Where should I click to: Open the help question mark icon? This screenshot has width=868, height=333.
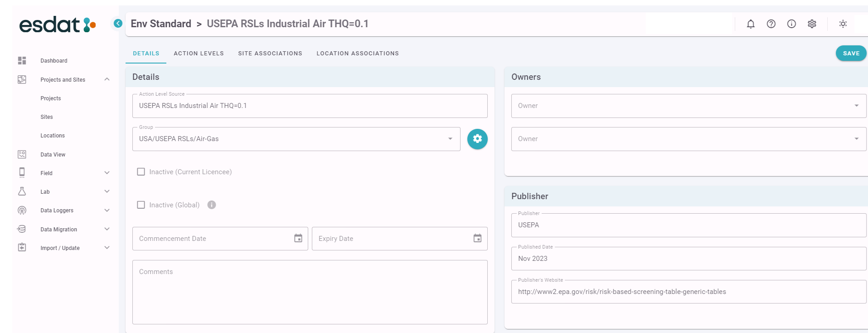pyautogui.click(x=771, y=24)
